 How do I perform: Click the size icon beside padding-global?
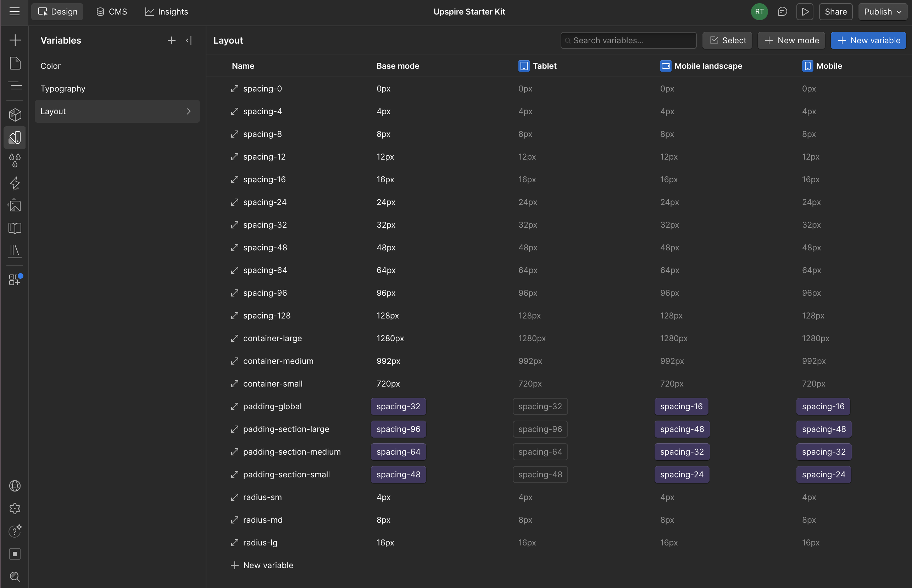coord(234,406)
